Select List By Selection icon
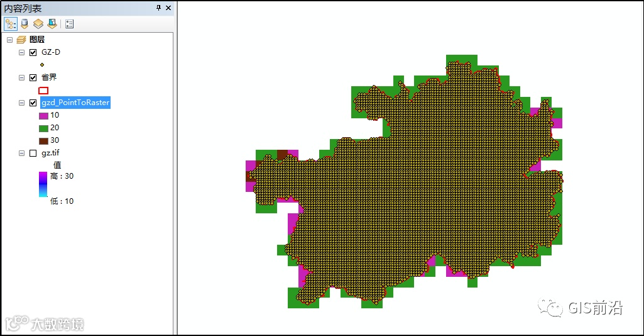The width and height of the screenshot is (644, 336). tap(52, 24)
